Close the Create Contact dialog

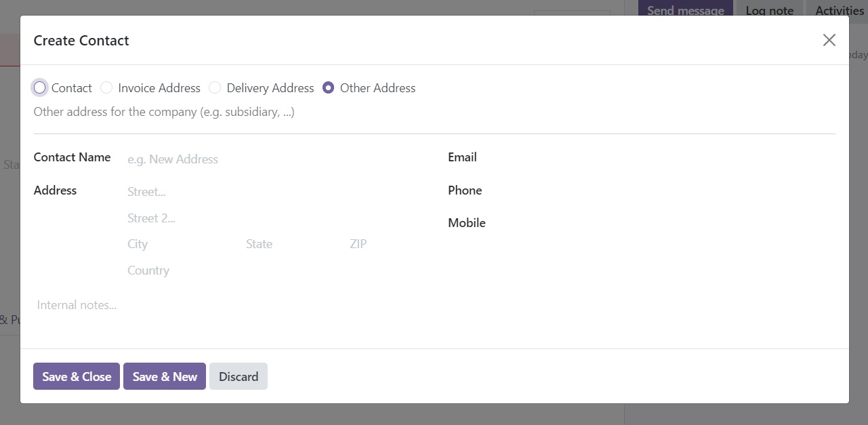[x=829, y=40]
